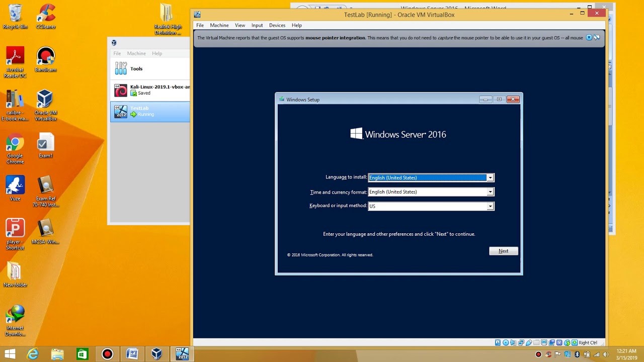Open the Devices menu in VirtualBox VM
Viewport: 644px width, 362px height.
click(x=277, y=25)
